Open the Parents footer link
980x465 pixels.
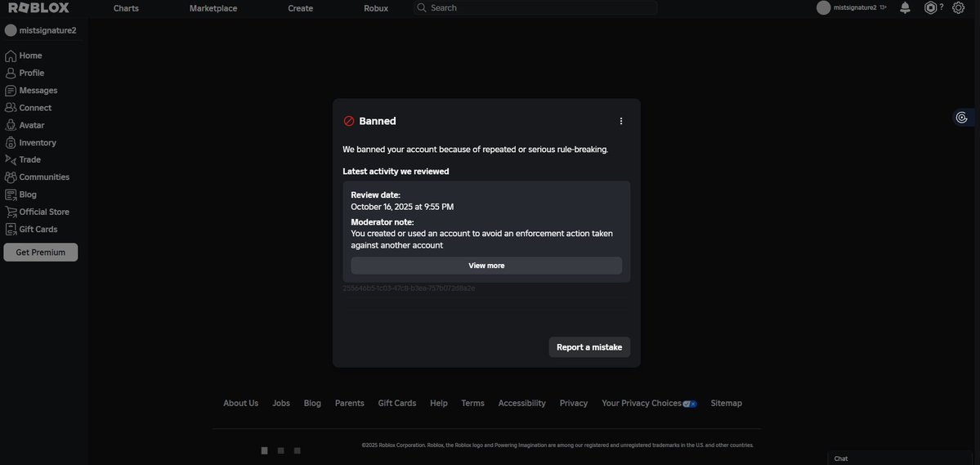pyautogui.click(x=349, y=403)
